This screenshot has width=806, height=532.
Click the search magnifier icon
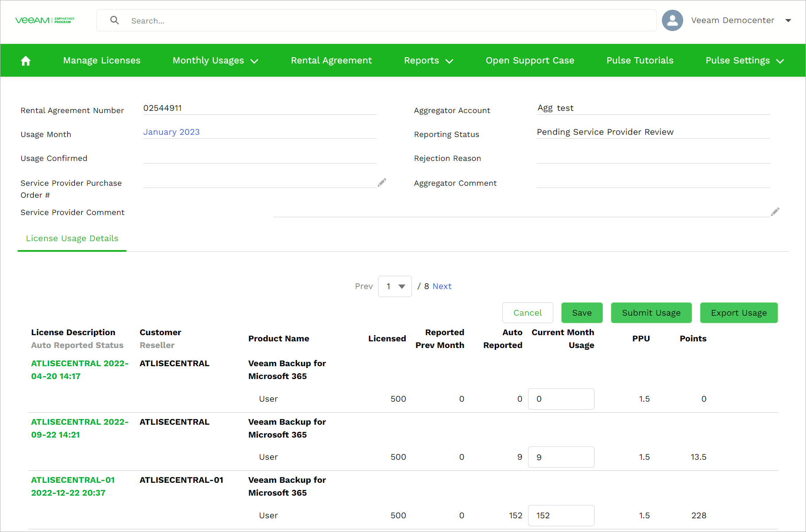pyautogui.click(x=114, y=20)
